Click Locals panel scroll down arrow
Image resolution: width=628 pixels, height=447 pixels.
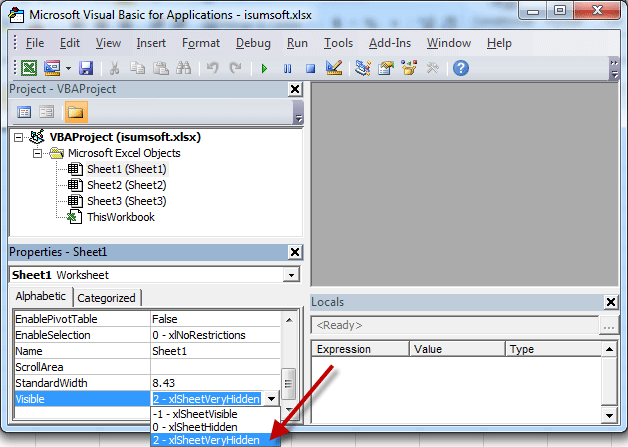[610, 415]
